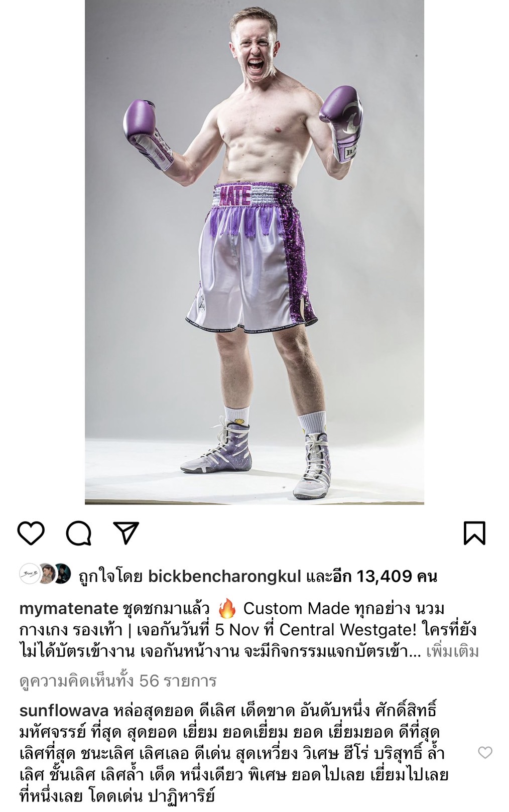Screen dimensions: 509x812
Task: Expand caption with เพิ่มเติม
Action: [x=452, y=651]
